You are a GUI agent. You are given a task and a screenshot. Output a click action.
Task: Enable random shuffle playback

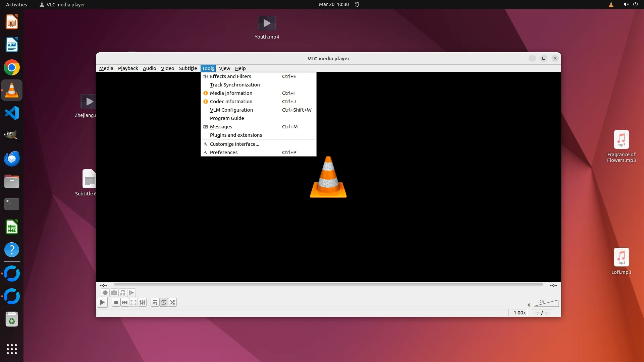(172, 302)
